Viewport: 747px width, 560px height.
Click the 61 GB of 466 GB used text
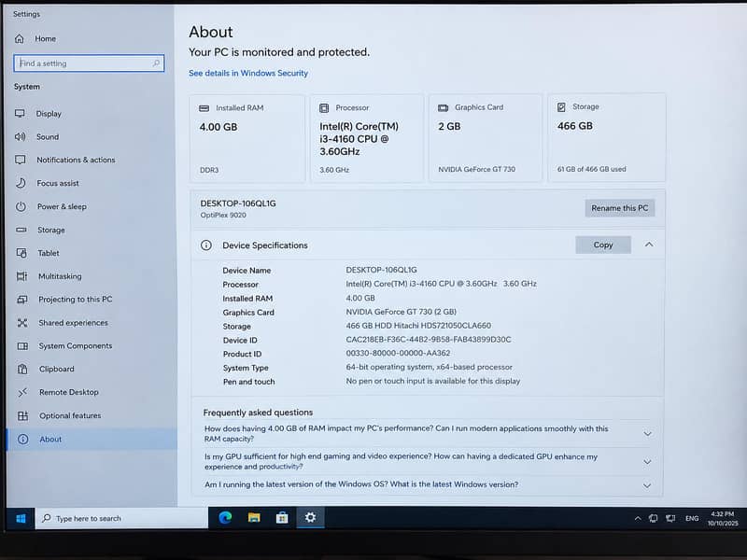click(x=592, y=169)
